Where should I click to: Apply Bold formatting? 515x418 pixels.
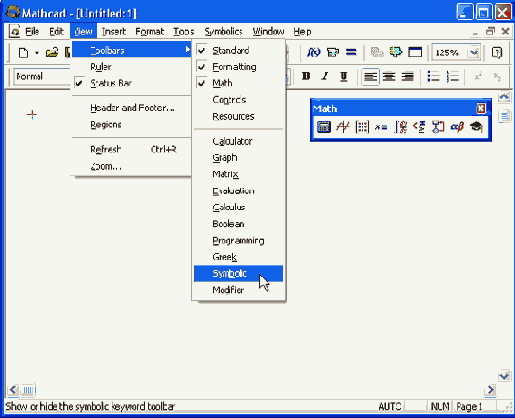pyautogui.click(x=306, y=77)
